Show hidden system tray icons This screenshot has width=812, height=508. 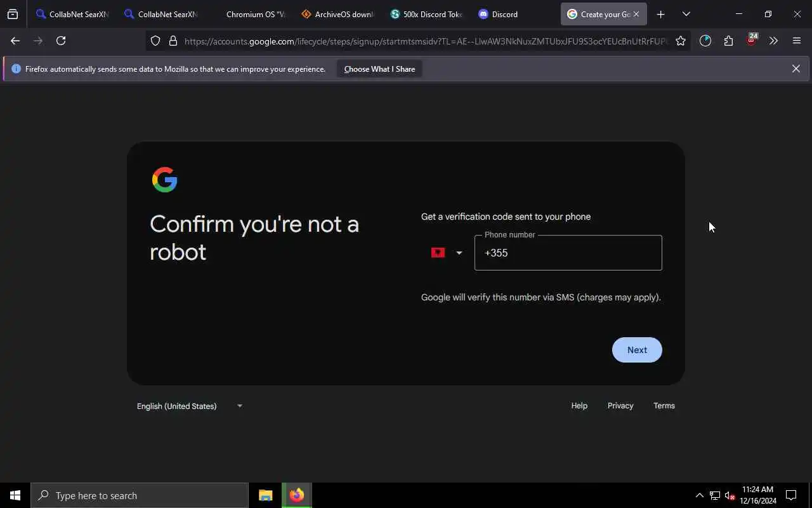699,495
